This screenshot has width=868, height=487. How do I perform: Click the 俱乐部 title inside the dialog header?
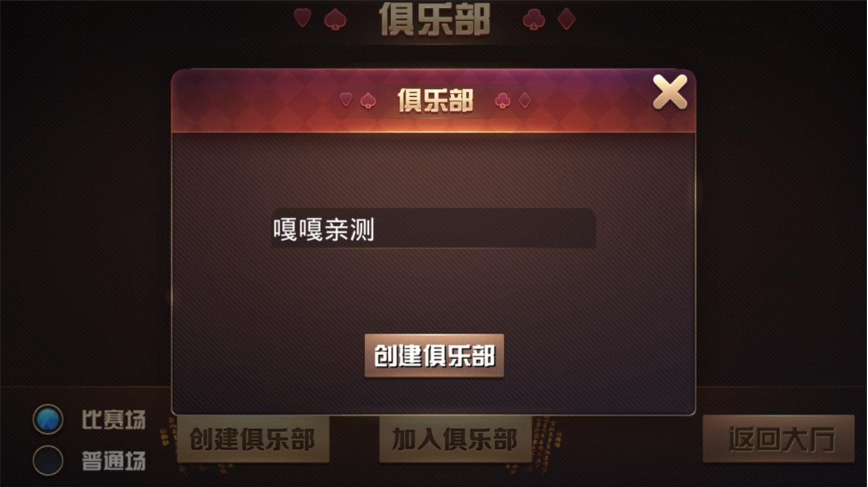click(x=435, y=100)
